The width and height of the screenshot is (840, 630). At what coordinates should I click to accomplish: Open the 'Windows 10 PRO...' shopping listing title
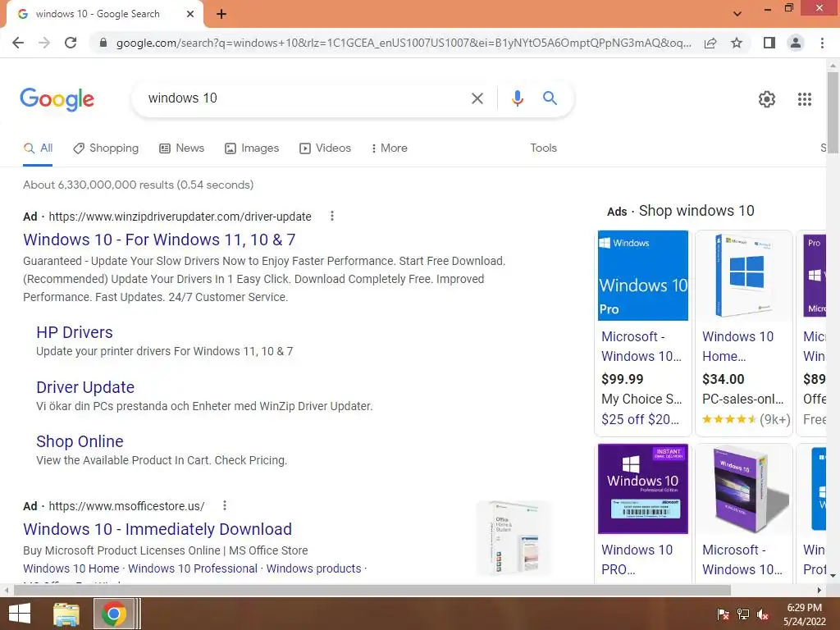[x=637, y=559]
